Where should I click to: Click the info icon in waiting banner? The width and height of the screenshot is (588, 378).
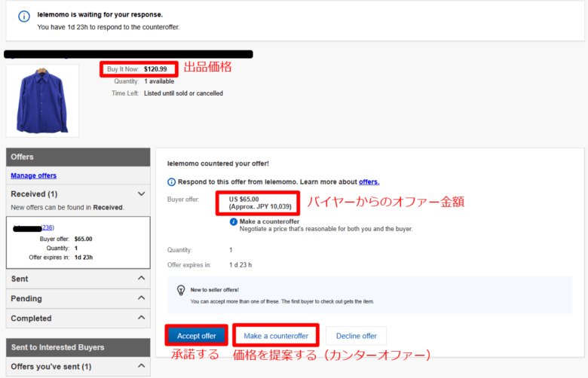coord(24,16)
